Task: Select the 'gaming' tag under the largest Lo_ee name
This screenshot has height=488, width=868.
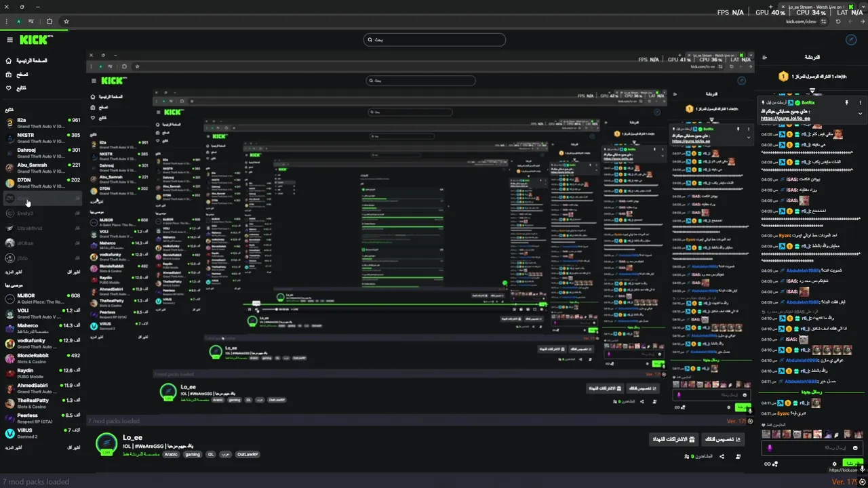Action: pos(193,454)
